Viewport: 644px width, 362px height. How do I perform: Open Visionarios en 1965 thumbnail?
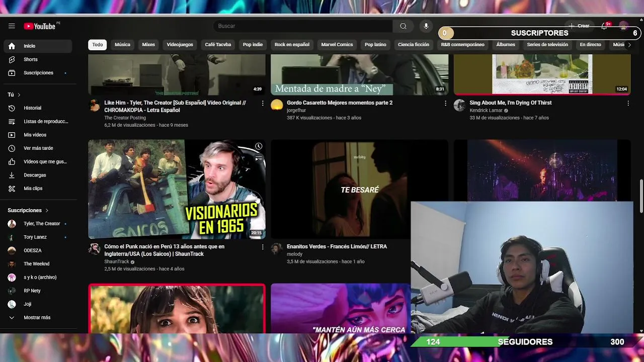[177, 189]
